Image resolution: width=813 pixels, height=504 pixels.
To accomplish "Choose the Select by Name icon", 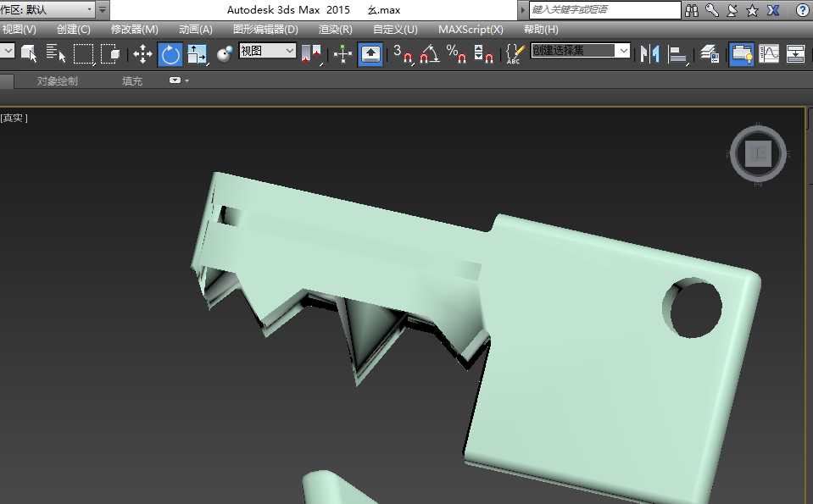I will [56, 55].
